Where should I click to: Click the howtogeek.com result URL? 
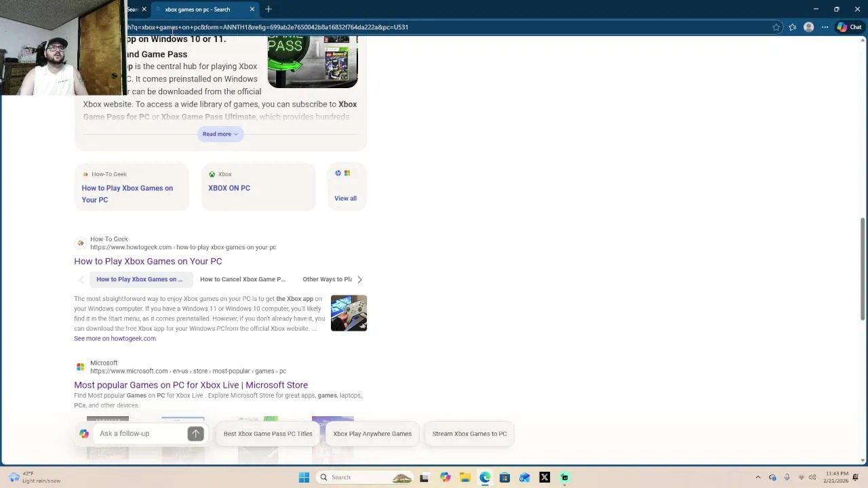click(x=183, y=247)
